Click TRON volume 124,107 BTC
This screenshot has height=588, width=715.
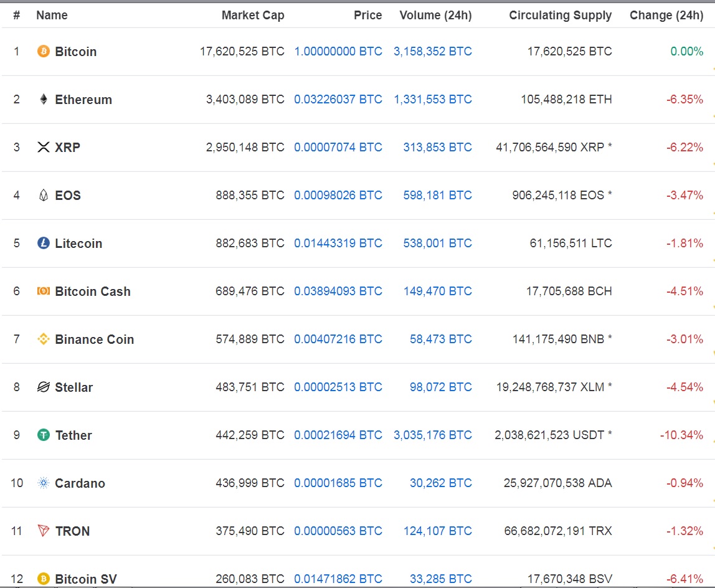click(437, 531)
